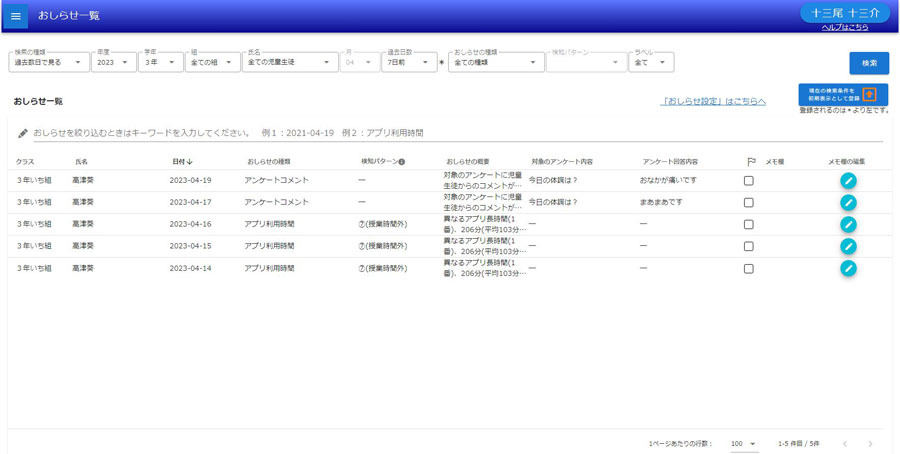Viewport: 900px width, 454px height.
Task: Click the 検知パターン info icon
Action: (402, 162)
